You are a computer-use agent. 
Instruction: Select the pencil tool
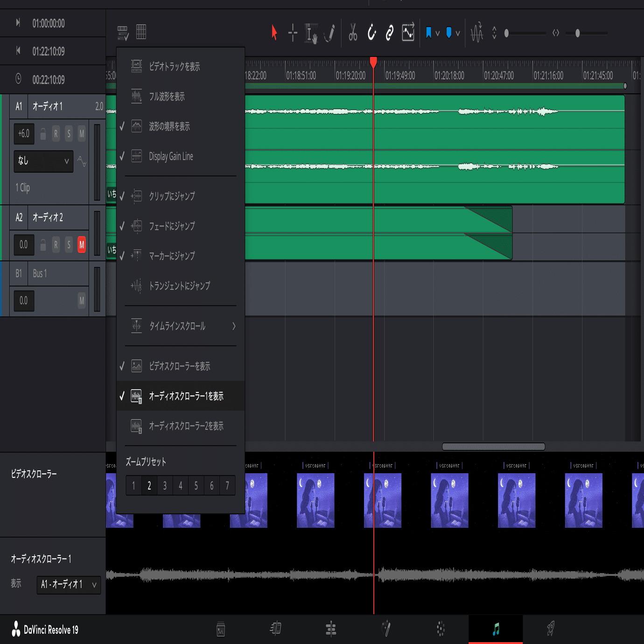pyautogui.click(x=329, y=33)
